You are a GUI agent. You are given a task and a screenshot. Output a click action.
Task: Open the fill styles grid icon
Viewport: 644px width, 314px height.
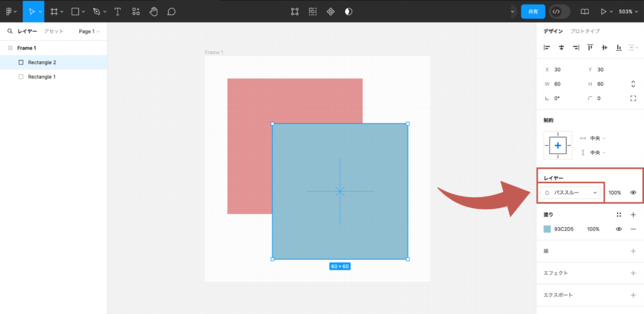(619, 215)
